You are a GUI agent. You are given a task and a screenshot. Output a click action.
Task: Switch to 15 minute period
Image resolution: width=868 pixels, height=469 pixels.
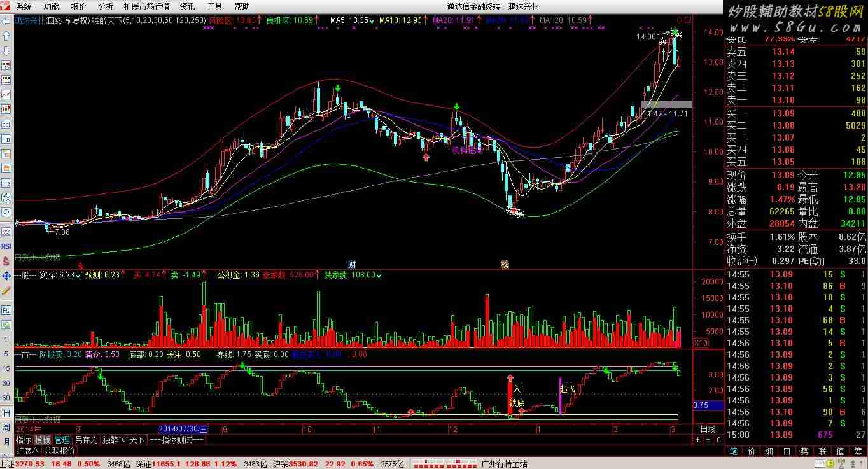point(6,368)
